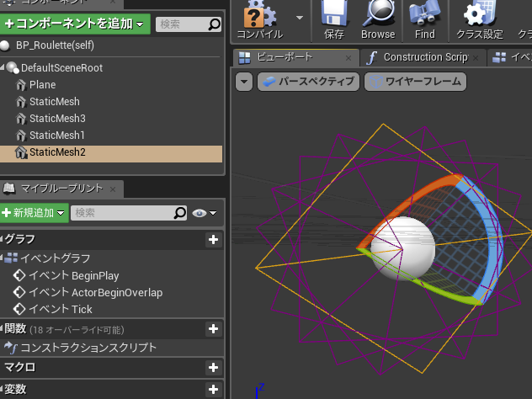
Task: Close the ビューポート tab
Action: point(348,58)
